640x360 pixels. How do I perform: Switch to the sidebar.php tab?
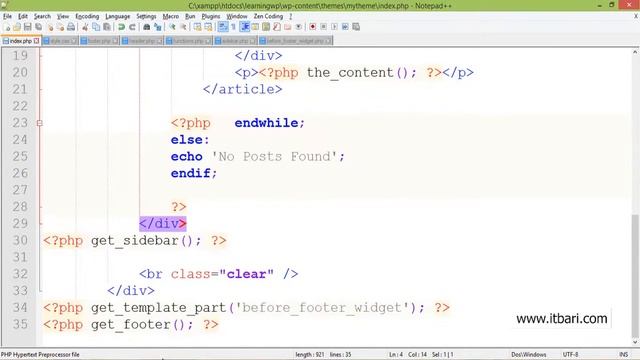pos(235,41)
